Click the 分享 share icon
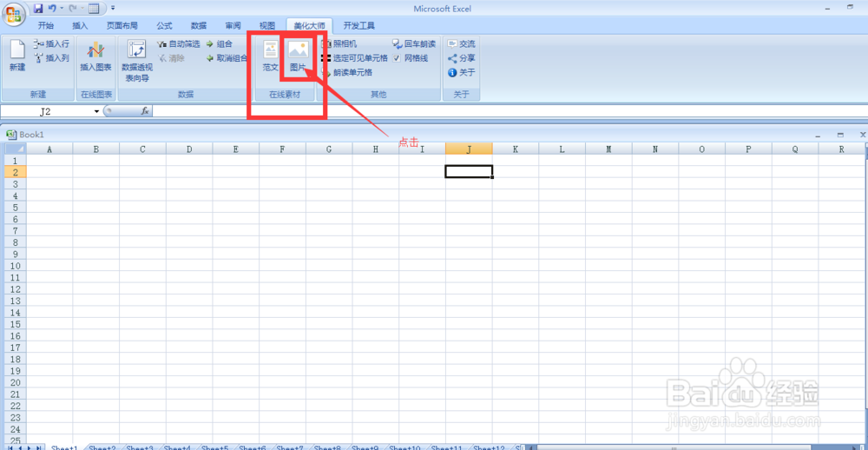Viewport: 868px width, 450px height. (452, 58)
